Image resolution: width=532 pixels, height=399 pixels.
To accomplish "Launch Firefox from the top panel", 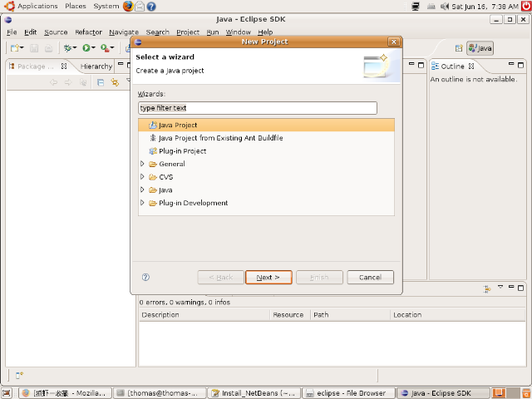I will click(128, 6).
